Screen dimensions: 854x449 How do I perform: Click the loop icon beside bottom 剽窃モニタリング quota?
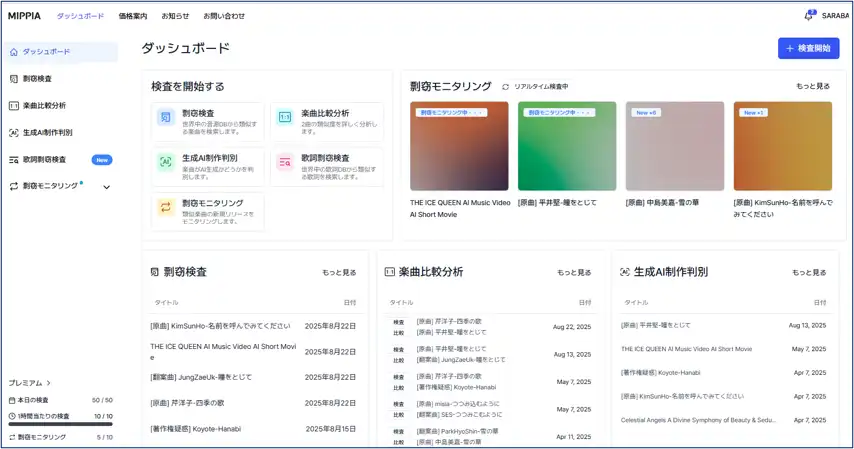(12, 437)
